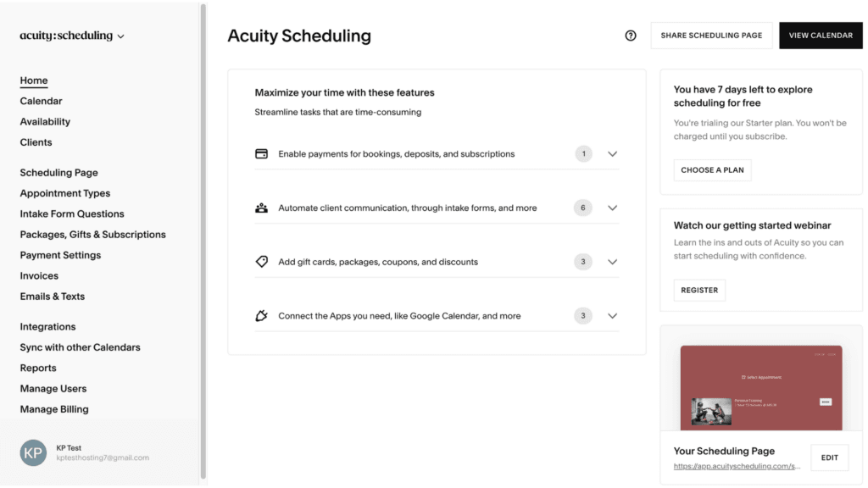Click the payments credit card icon
This screenshot has width=868, height=488.
tap(262, 153)
